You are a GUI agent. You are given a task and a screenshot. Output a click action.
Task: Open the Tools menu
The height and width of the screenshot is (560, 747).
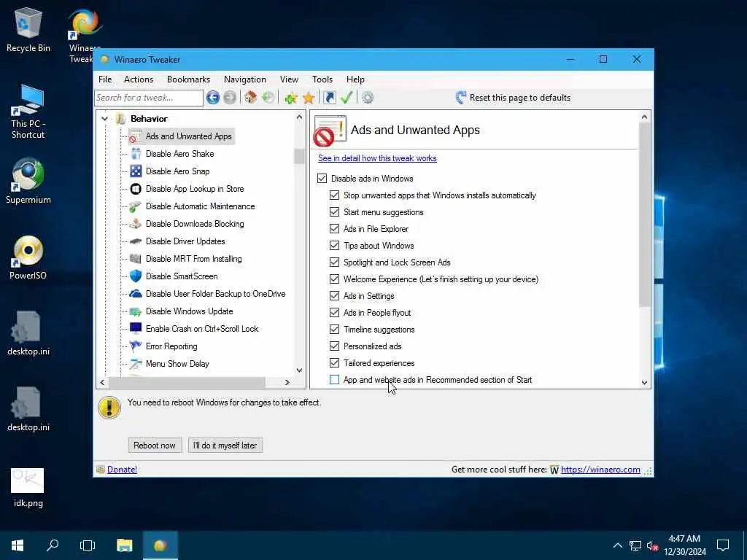[x=322, y=79]
